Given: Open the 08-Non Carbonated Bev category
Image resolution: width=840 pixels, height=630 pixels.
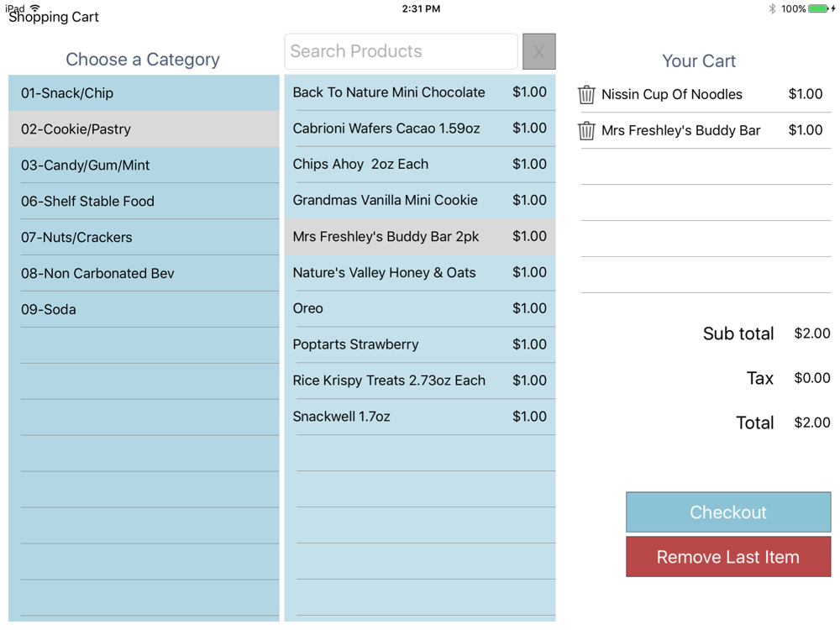Looking at the screenshot, I should tap(144, 273).
